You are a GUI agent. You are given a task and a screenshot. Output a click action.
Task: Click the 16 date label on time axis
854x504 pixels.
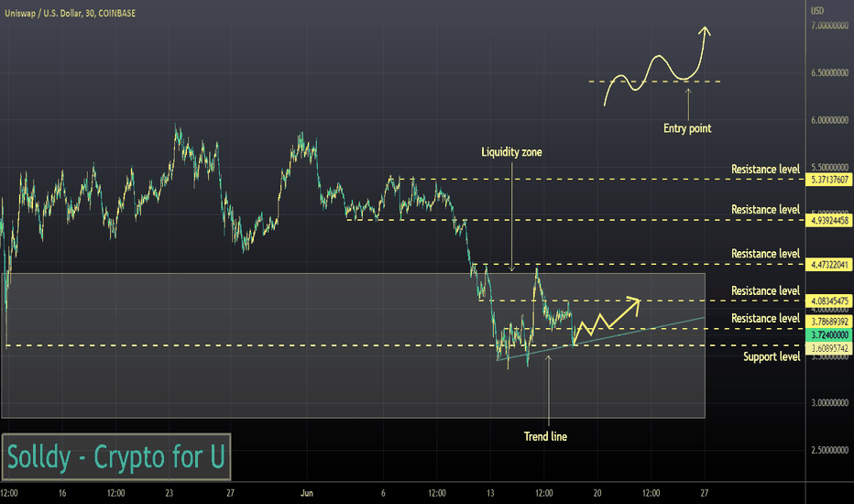coord(62,493)
